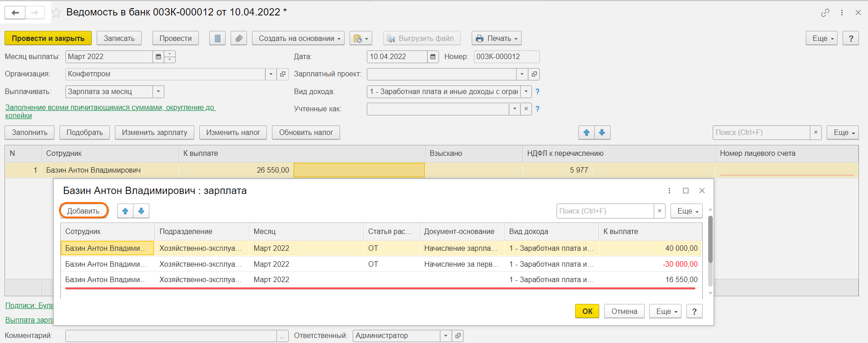Move employee row down in main table
This screenshot has width=868, height=343.
(x=602, y=133)
